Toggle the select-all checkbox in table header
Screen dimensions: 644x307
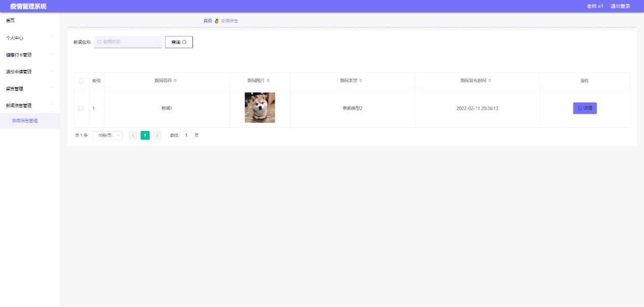pyautogui.click(x=81, y=81)
